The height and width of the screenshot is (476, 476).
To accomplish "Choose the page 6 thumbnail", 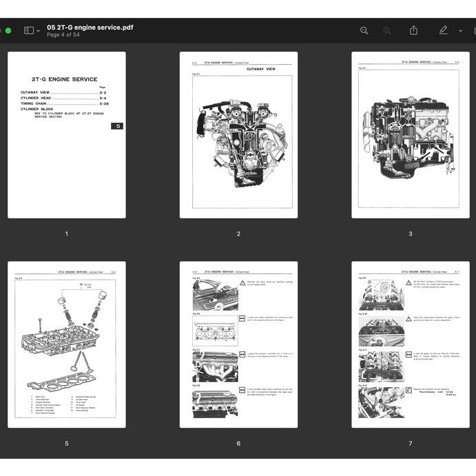I will (x=238, y=344).
